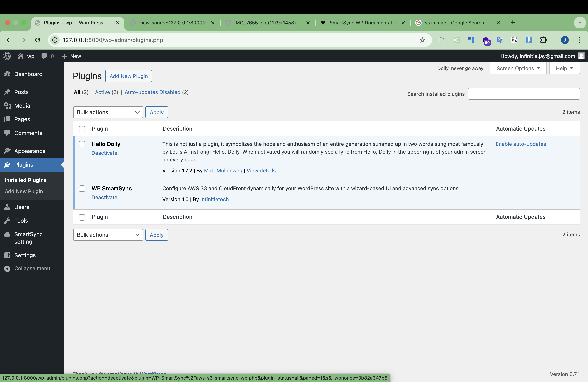Image resolution: width=588 pixels, height=382 pixels.
Task: Click inside the search installed plugins field
Action: click(x=524, y=94)
